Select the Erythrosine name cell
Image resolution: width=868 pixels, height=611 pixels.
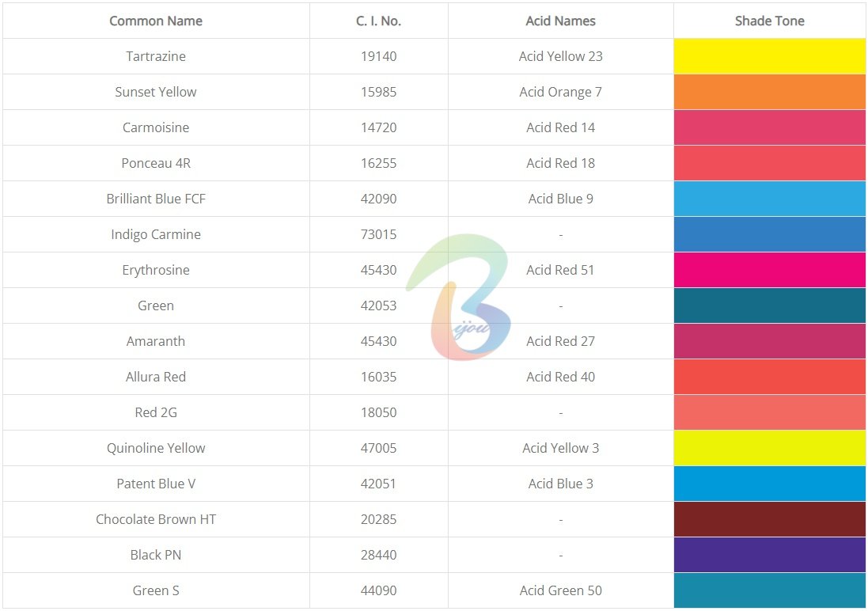click(x=156, y=270)
